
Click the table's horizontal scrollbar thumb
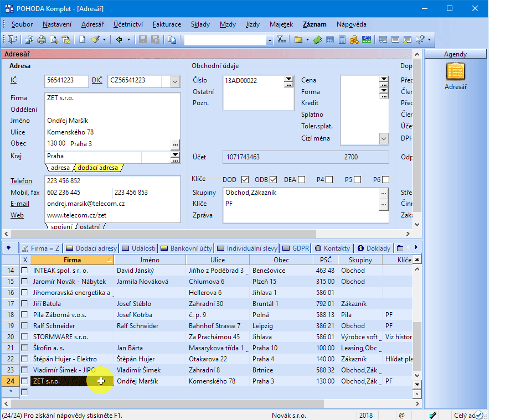click(x=167, y=403)
